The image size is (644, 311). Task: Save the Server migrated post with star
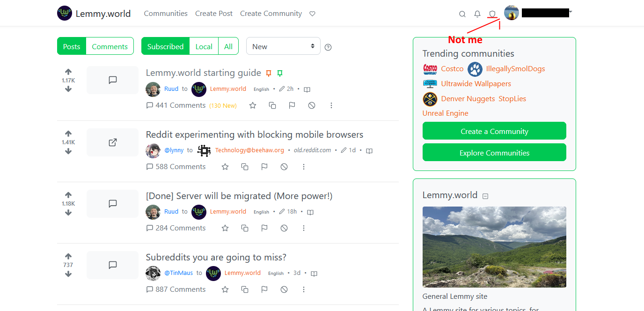tap(225, 228)
